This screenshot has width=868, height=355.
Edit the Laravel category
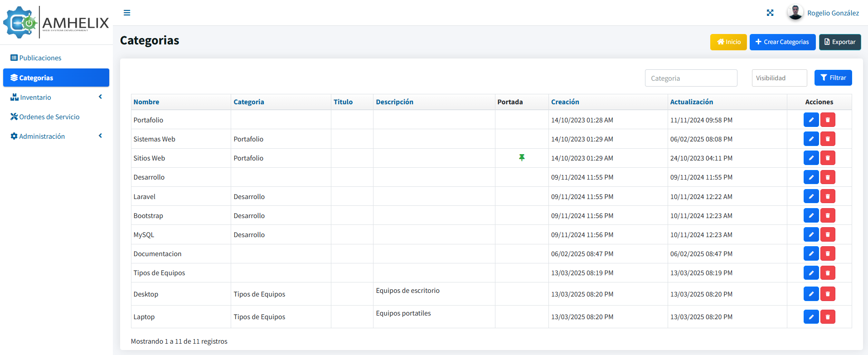click(x=811, y=196)
